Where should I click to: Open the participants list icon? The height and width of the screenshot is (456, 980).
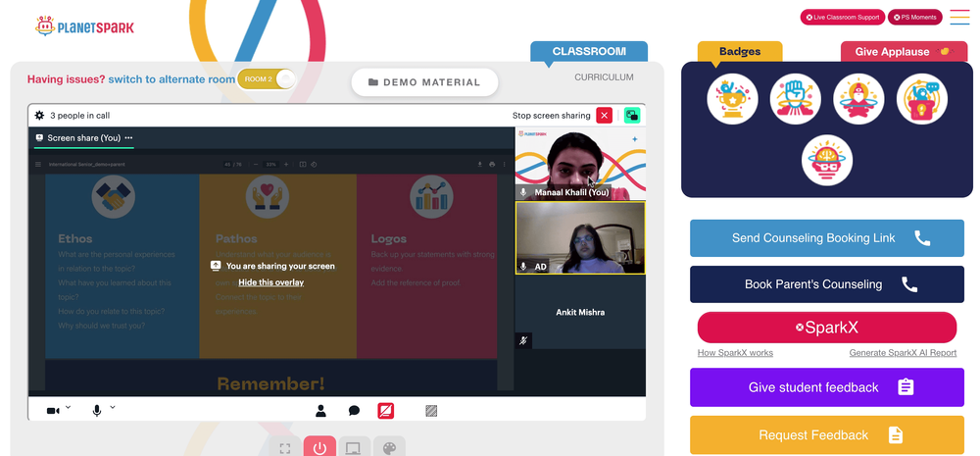320,410
